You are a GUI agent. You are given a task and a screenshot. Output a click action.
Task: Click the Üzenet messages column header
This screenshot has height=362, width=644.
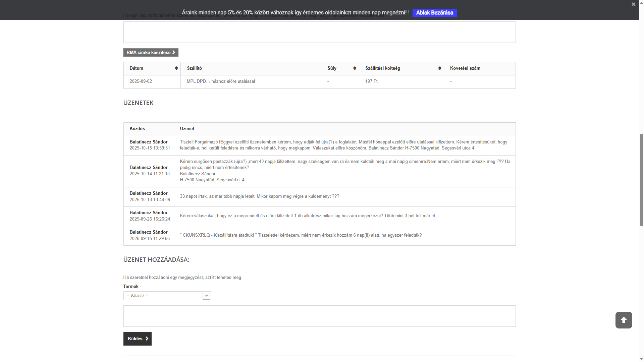[x=187, y=129]
